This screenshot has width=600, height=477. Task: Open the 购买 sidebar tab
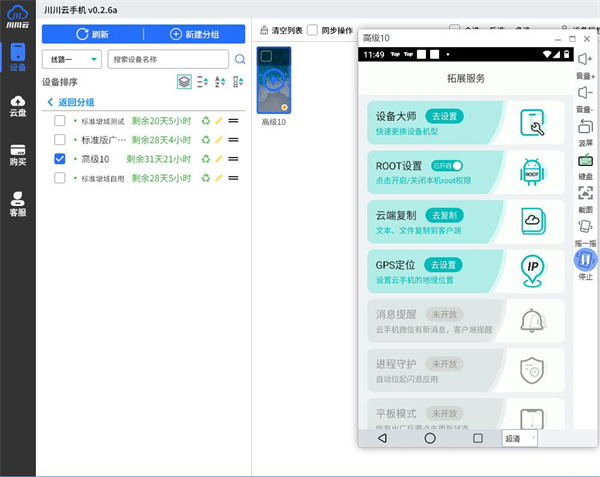(18, 155)
